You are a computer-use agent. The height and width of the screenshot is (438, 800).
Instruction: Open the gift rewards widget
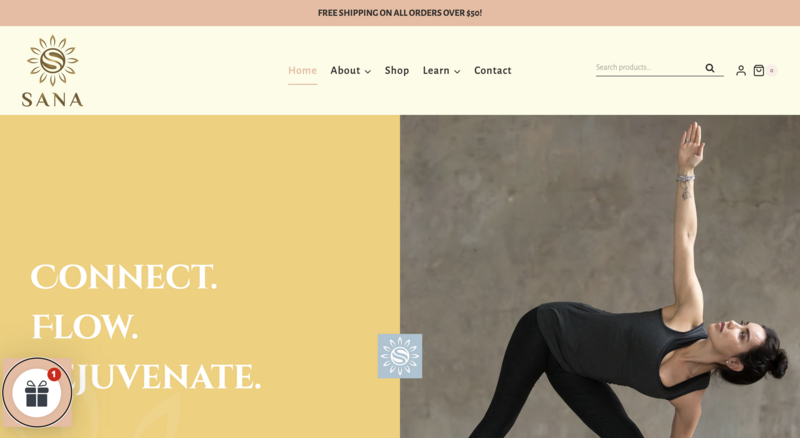coord(37,393)
